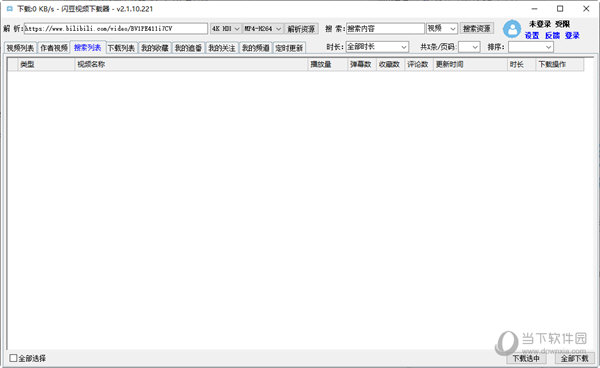Go to the 我的追番 tab
The image size is (600, 368).
pyautogui.click(x=189, y=48)
